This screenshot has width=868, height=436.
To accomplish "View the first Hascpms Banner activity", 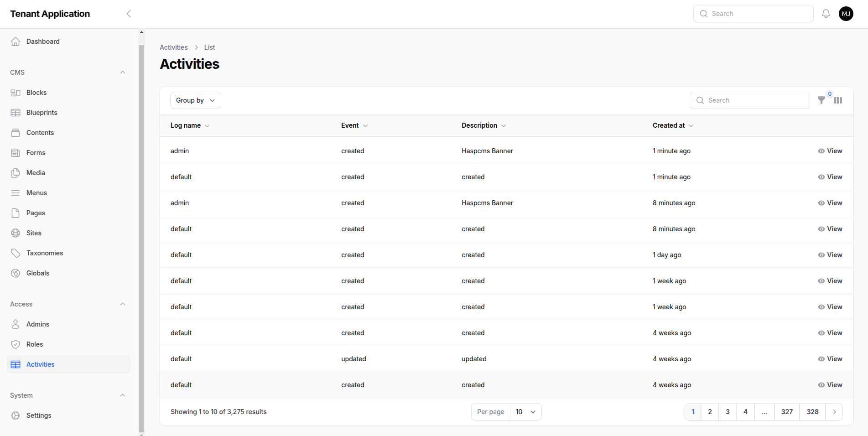I will pyautogui.click(x=830, y=151).
